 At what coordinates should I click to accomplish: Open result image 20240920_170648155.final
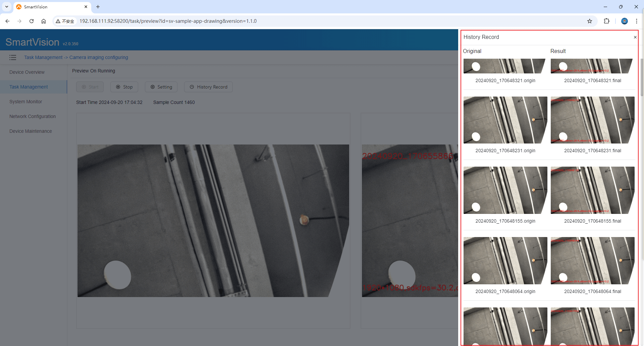592,190
